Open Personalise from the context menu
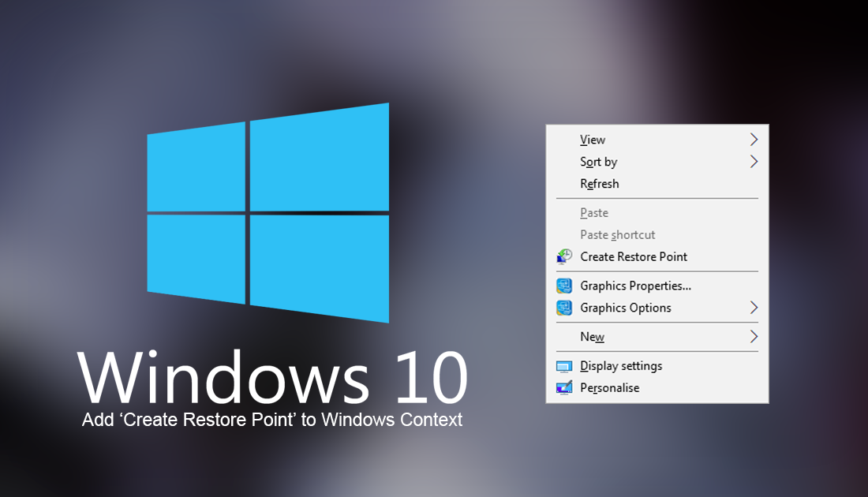Viewport: 868px width, 497px height. pos(657,388)
